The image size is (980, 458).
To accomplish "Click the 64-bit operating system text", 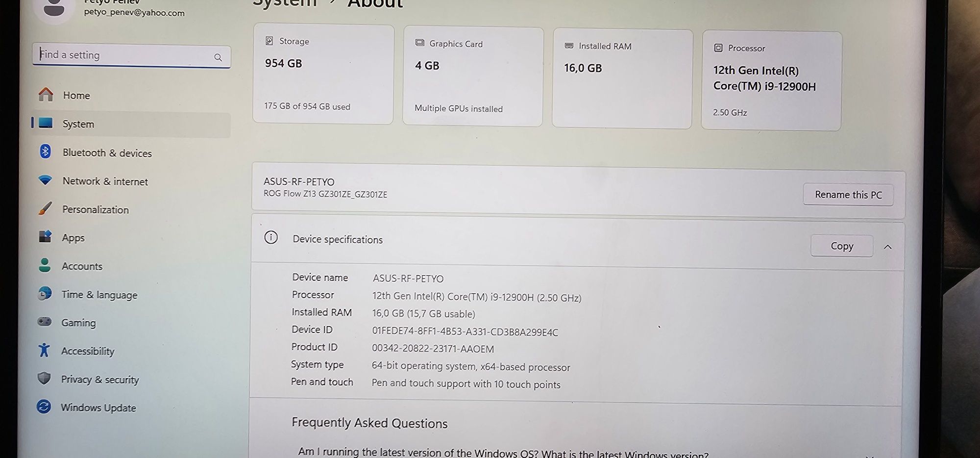I will tap(471, 366).
